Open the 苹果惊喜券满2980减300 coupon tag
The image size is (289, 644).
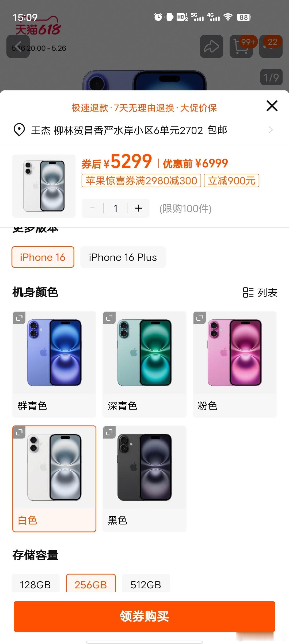(141, 181)
